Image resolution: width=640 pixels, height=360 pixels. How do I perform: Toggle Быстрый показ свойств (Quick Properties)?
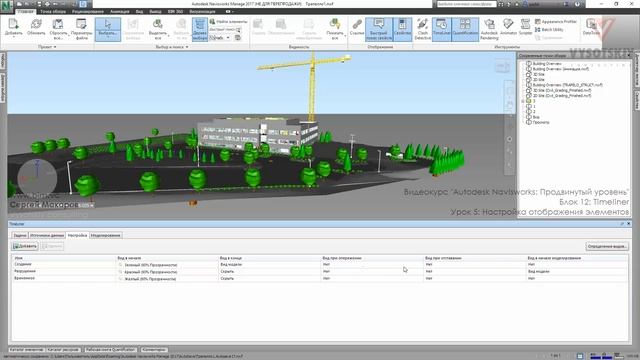(x=378, y=29)
